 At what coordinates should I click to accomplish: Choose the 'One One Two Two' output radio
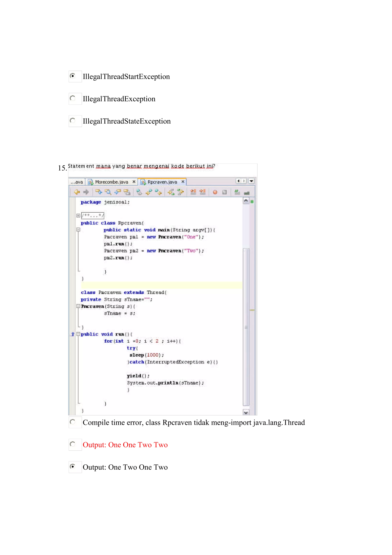(x=72, y=444)
